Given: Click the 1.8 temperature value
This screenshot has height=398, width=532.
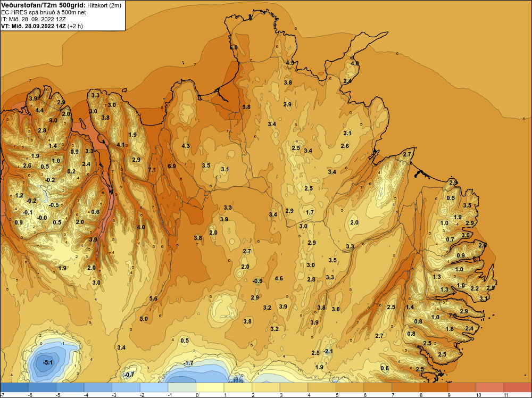Looking at the screenshot, I should click(450, 329).
